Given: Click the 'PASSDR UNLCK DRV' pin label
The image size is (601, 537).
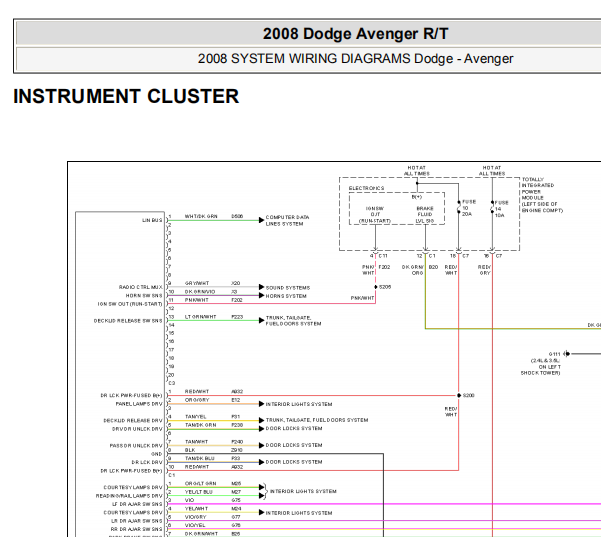Looking at the screenshot, I should (x=136, y=446).
